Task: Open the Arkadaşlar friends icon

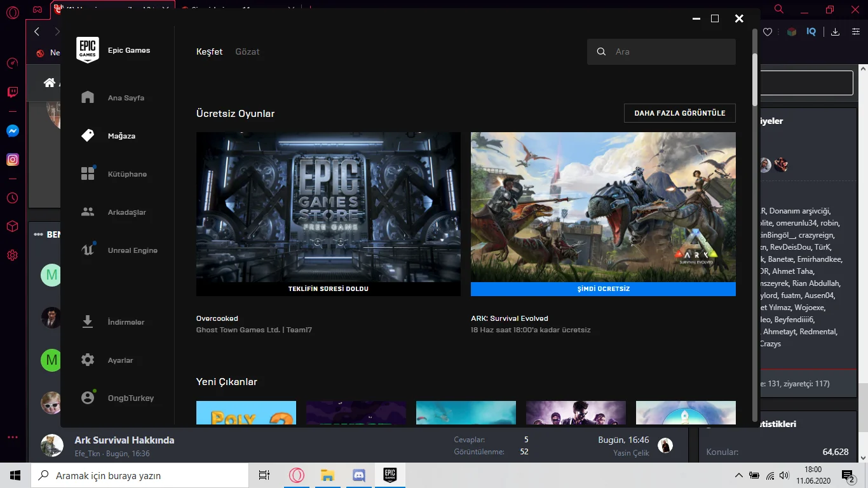Action: point(88,212)
